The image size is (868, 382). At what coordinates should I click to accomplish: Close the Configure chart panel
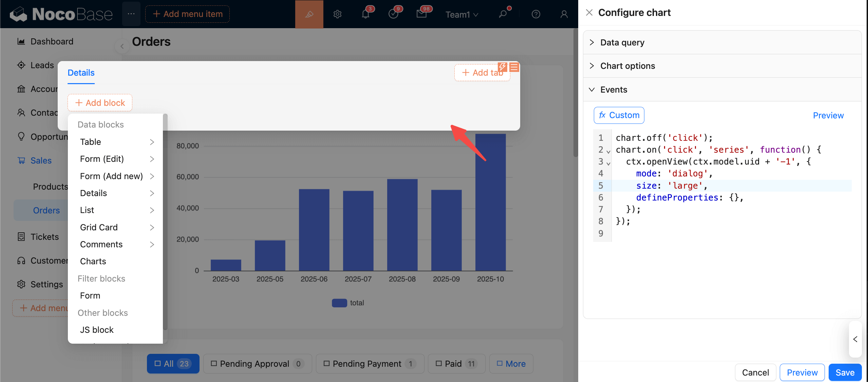point(589,13)
